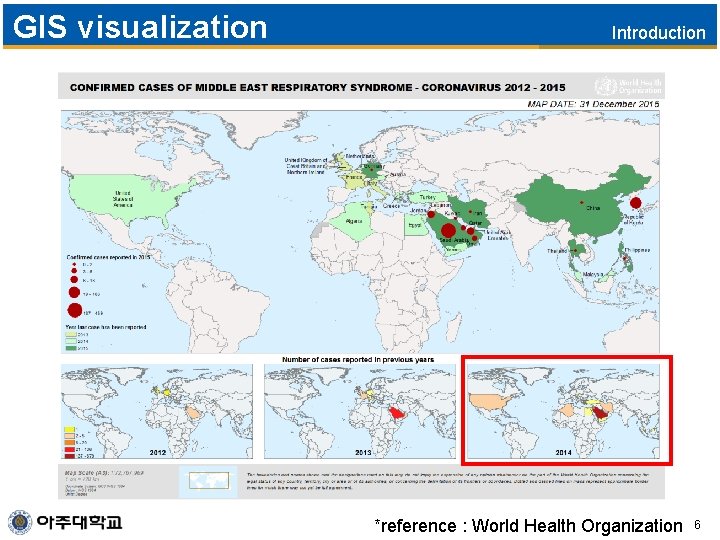Click the smallest red dot in the legend
The image size is (720, 540).
(74, 264)
